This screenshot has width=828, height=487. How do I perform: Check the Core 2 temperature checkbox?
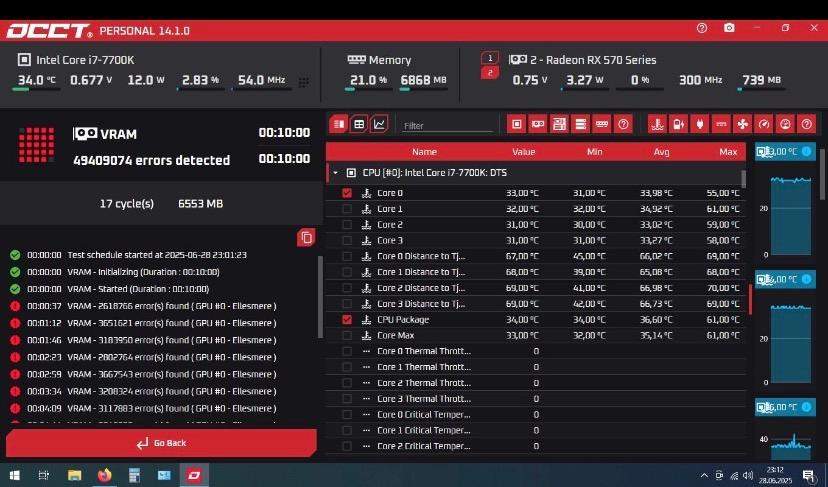coord(346,224)
